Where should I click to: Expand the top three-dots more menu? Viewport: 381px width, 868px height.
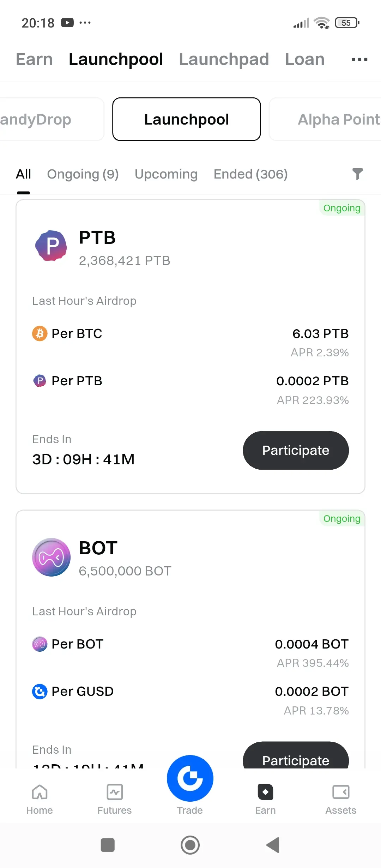coord(359,59)
